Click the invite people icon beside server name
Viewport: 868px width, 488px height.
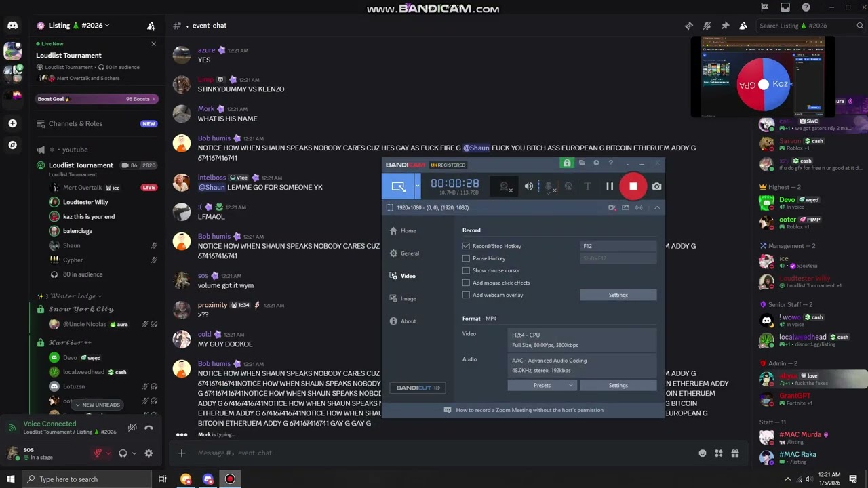pyautogui.click(x=151, y=26)
